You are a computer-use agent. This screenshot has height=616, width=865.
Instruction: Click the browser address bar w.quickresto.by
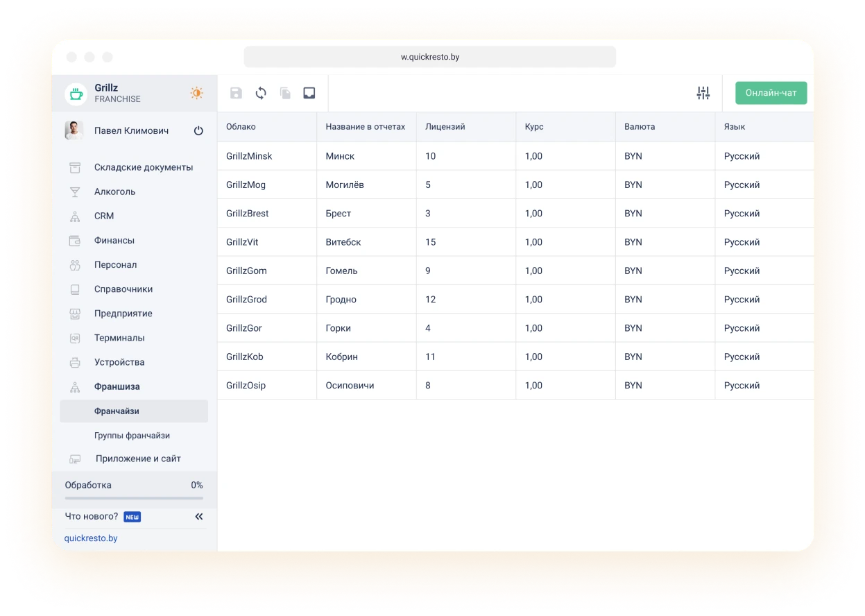[x=429, y=57]
